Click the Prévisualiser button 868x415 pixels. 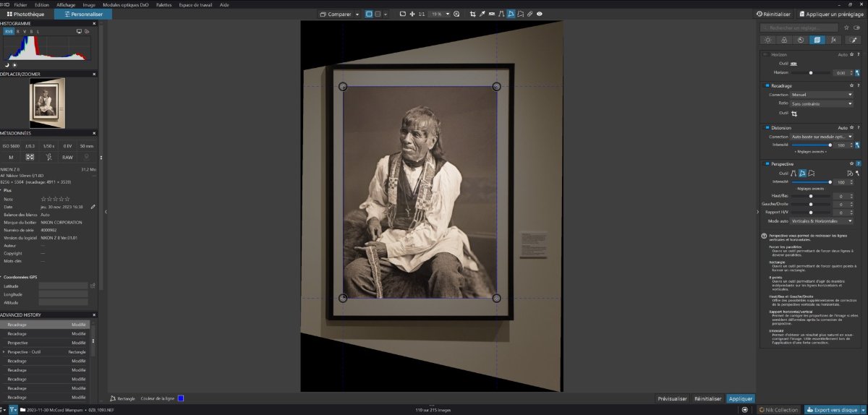[x=672, y=398]
